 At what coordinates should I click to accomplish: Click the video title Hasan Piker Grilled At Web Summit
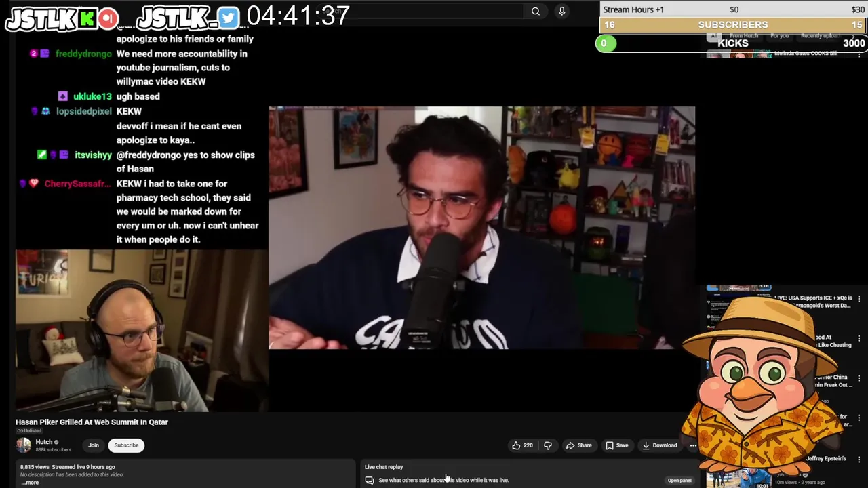[92, 422]
